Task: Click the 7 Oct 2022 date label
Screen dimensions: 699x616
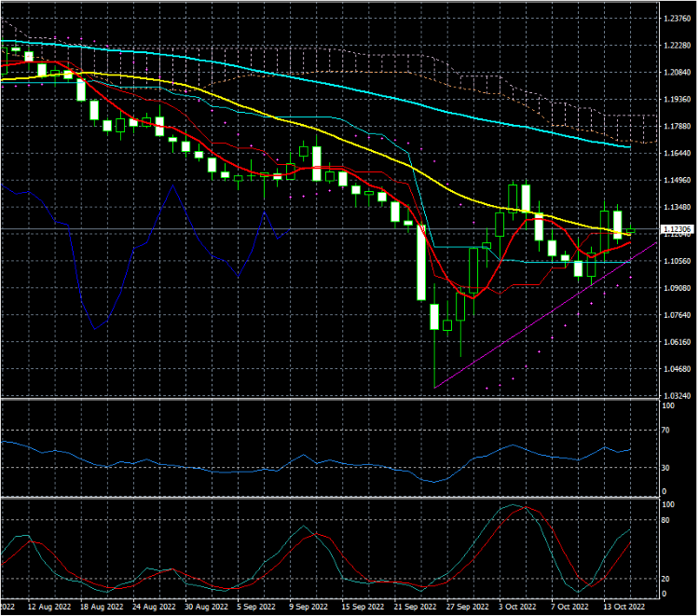Action: (x=569, y=607)
